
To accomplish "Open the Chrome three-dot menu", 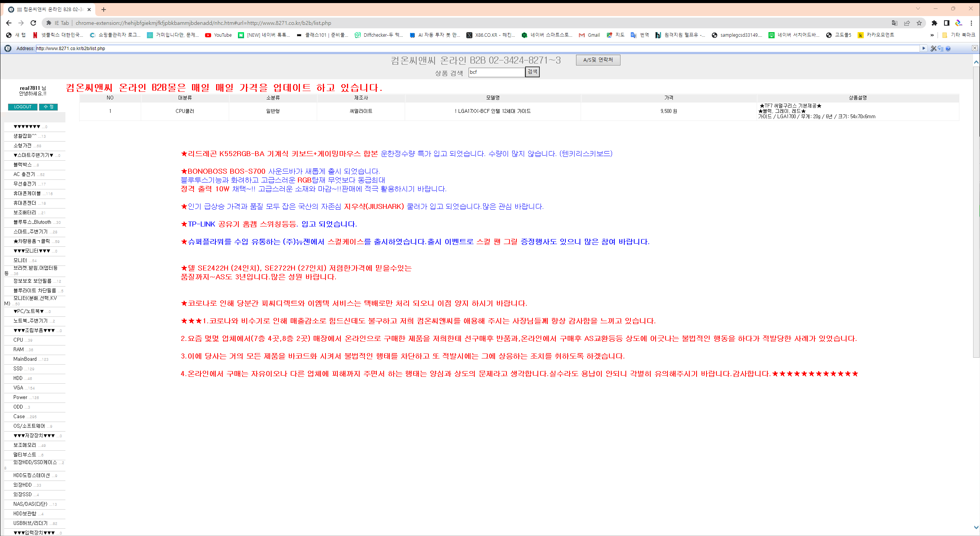I will point(971,23).
